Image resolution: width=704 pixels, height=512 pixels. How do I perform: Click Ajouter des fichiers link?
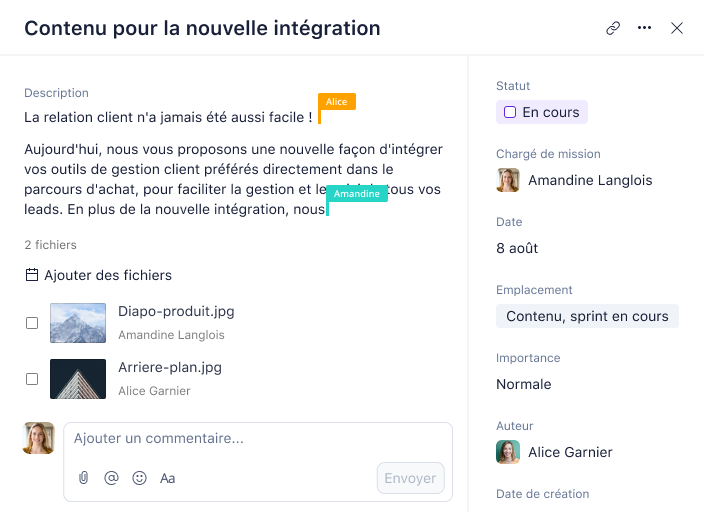(x=108, y=275)
